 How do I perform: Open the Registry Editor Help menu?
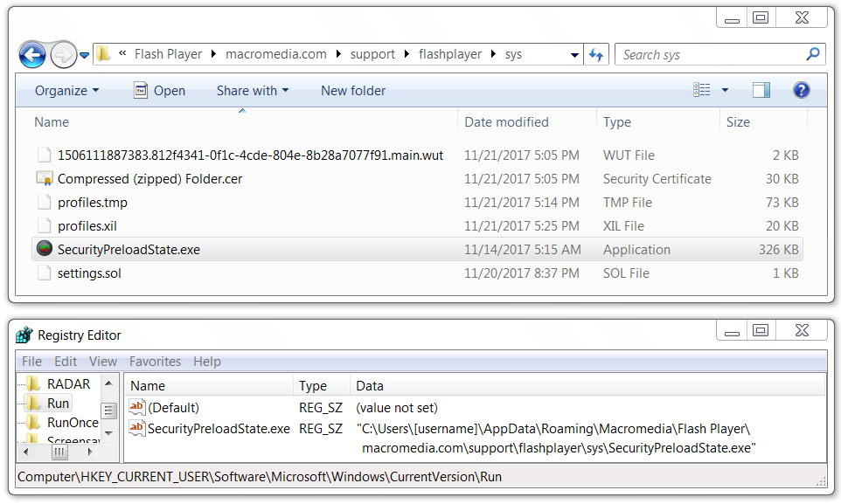click(x=207, y=362)
